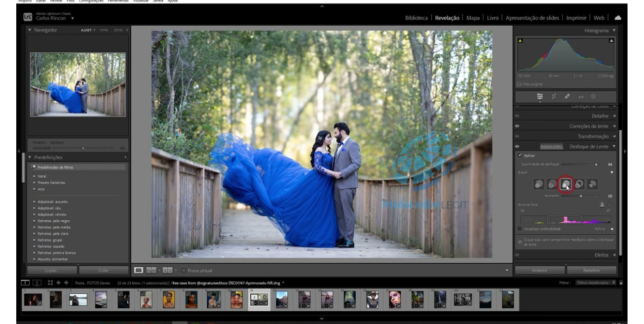
Task: Select the Red eye correction tool
Action: point(580,96)
